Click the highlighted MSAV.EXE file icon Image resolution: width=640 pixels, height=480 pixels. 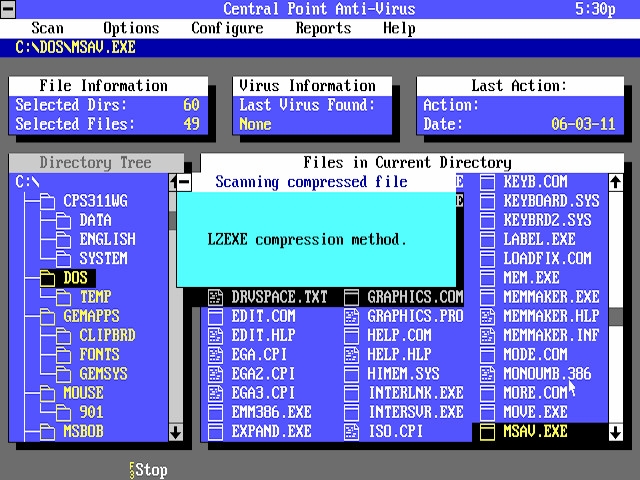(x=487, y=431)
